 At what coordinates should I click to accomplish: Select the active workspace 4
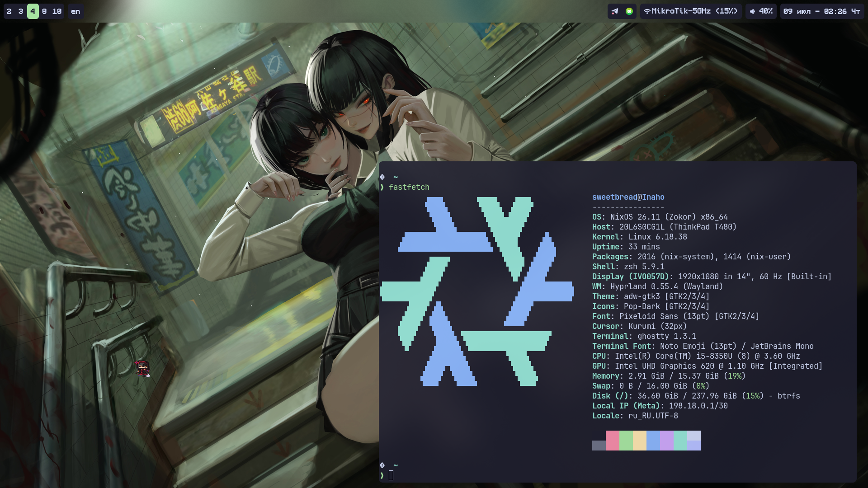[33, 11]
